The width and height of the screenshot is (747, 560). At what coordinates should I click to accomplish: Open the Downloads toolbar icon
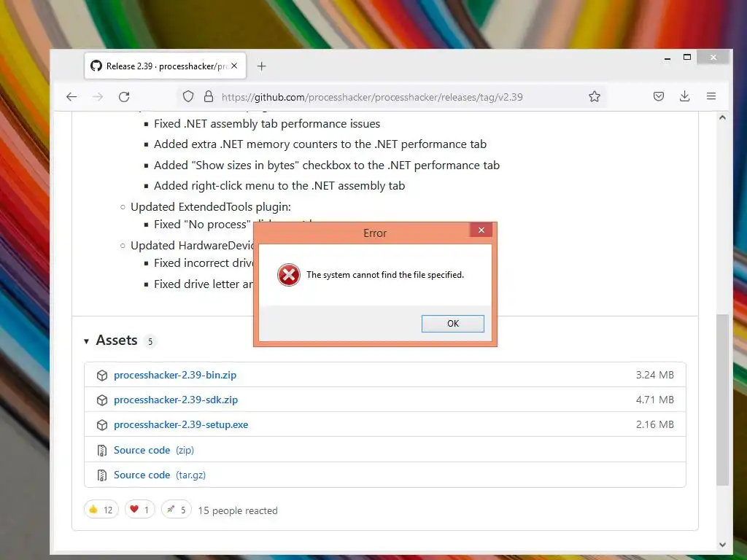tap(684, 96)
